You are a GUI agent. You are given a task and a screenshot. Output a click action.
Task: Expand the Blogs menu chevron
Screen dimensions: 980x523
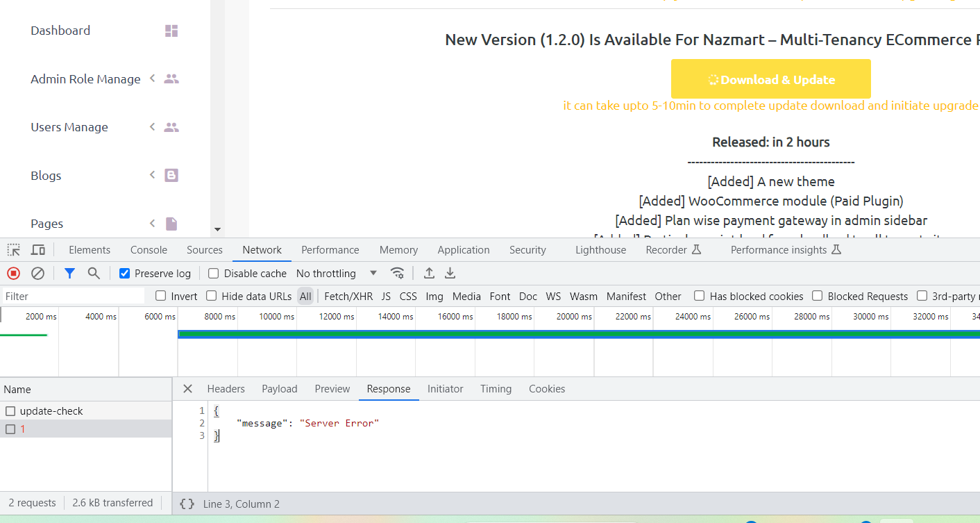click(153, 175)
